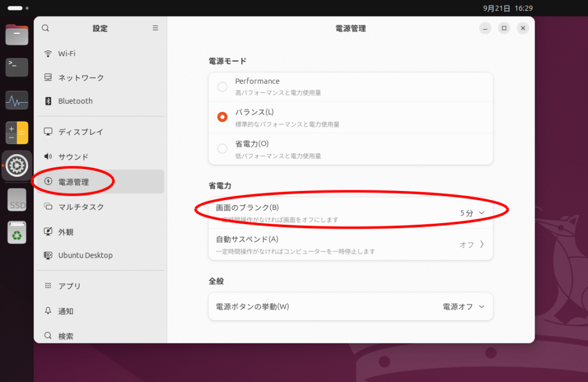The image size is (588, 382).
Task: Click the Ubuntu Desktop sidebar icon
Action: tap(48, 255)
